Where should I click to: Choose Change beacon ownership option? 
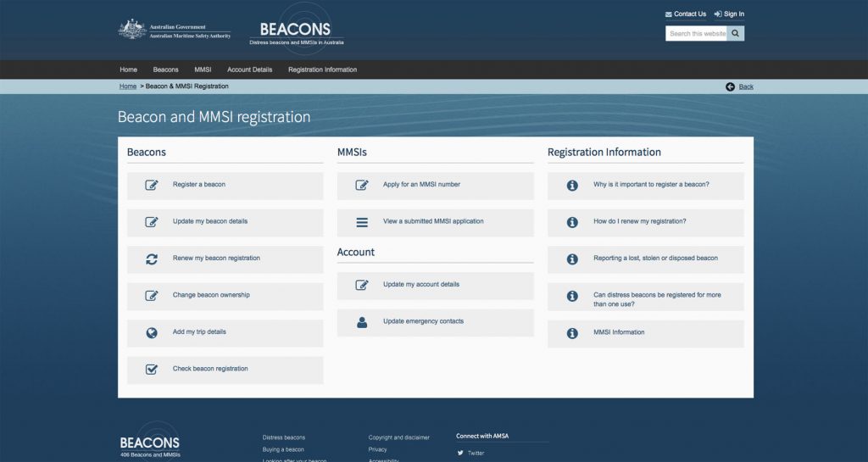tap(211, 296)
